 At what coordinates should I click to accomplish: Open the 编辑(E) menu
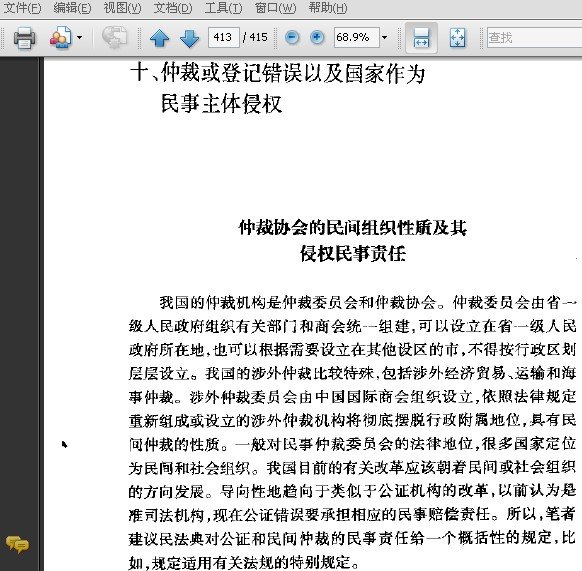(72, 8)
